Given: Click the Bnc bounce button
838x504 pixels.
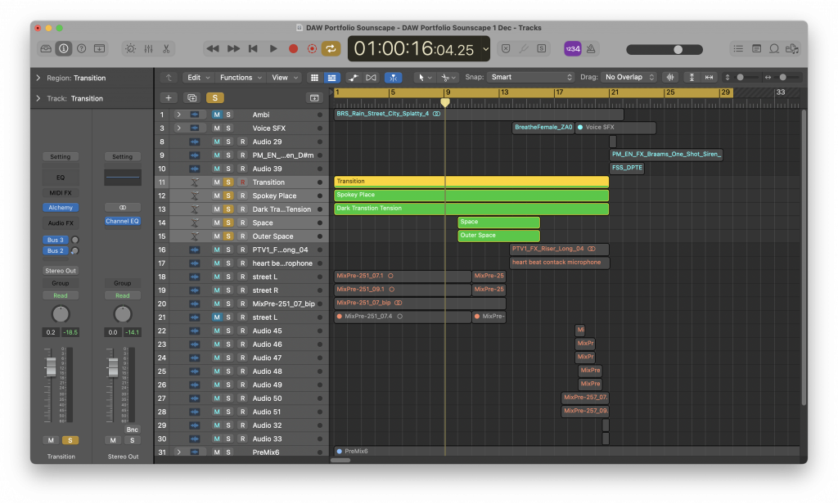Looking at the screenshot, I should coord(132,430).
